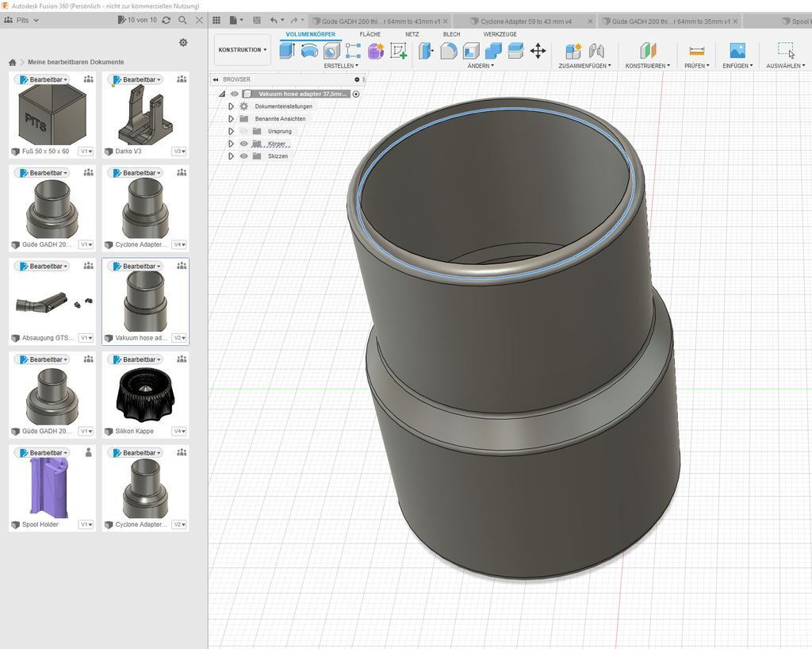Click Meine bearbeitbaren Dokumente breadcrumb
This screenshot has height=649, width=812.
[75, 61]
